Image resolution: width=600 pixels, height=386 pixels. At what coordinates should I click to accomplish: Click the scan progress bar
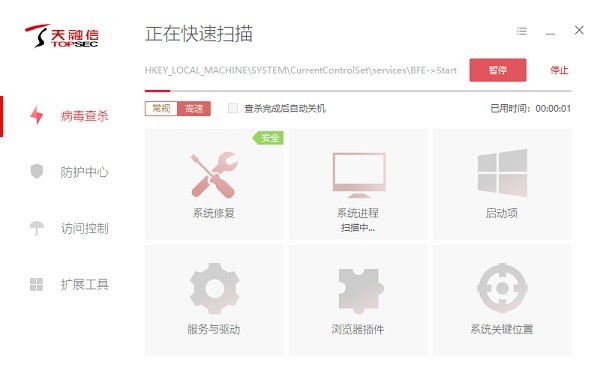coord(358,91)
